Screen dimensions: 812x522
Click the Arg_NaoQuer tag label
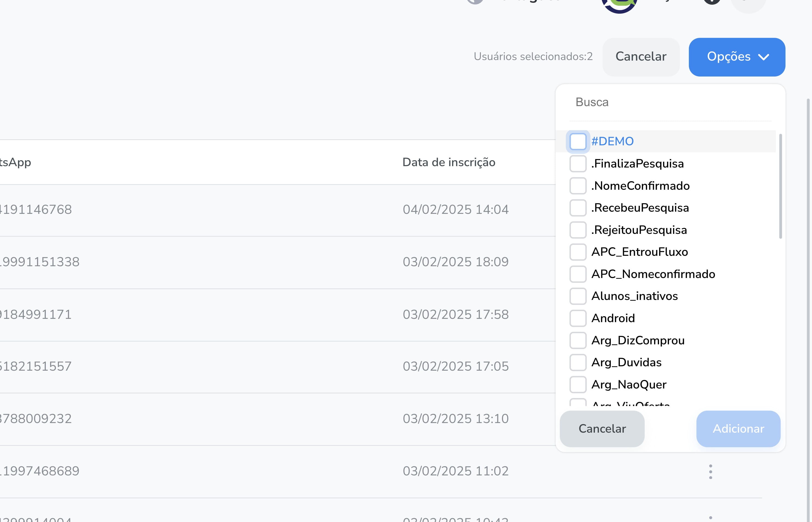[x=629, y=385]
